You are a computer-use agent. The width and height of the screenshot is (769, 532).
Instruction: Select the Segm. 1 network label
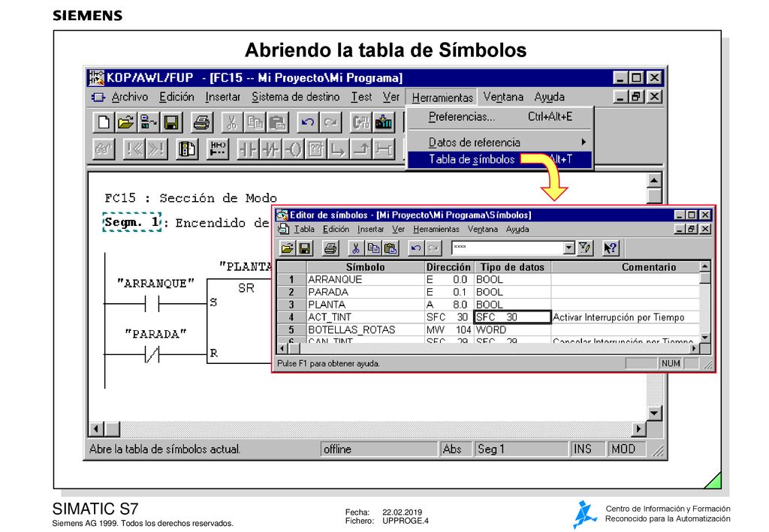coord(132,222)
